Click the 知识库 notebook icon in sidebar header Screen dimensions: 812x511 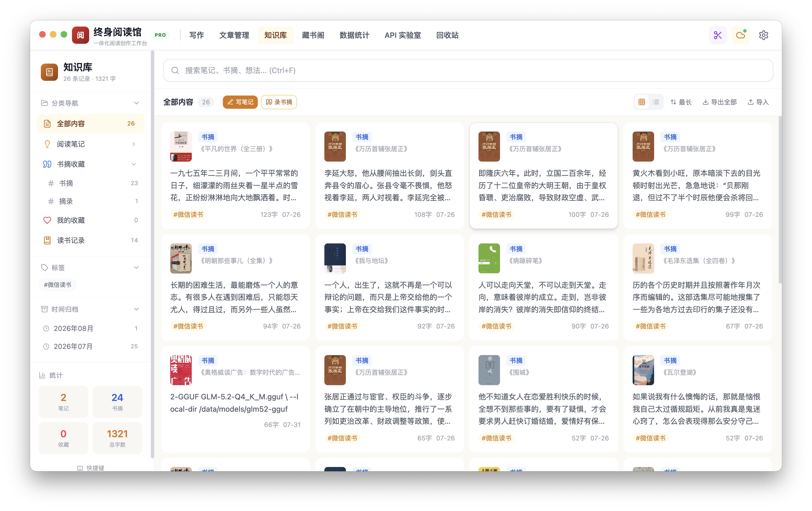click(49, 72)
